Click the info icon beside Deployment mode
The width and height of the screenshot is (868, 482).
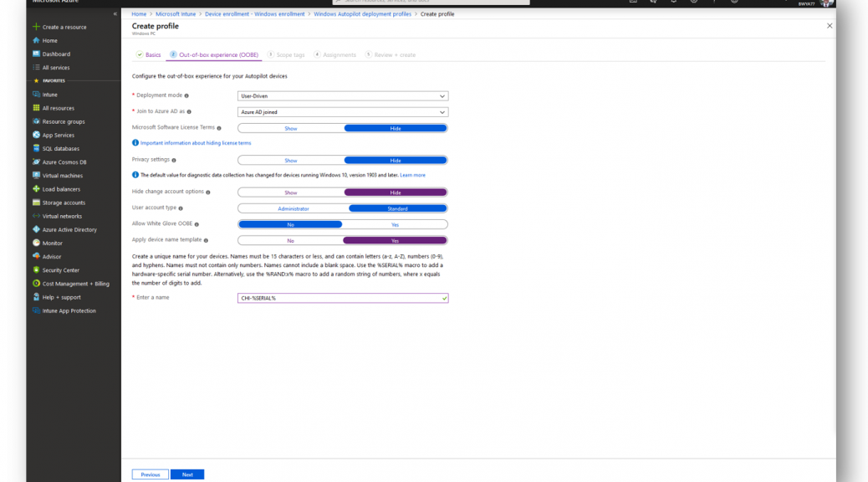[x=186, y=96]
